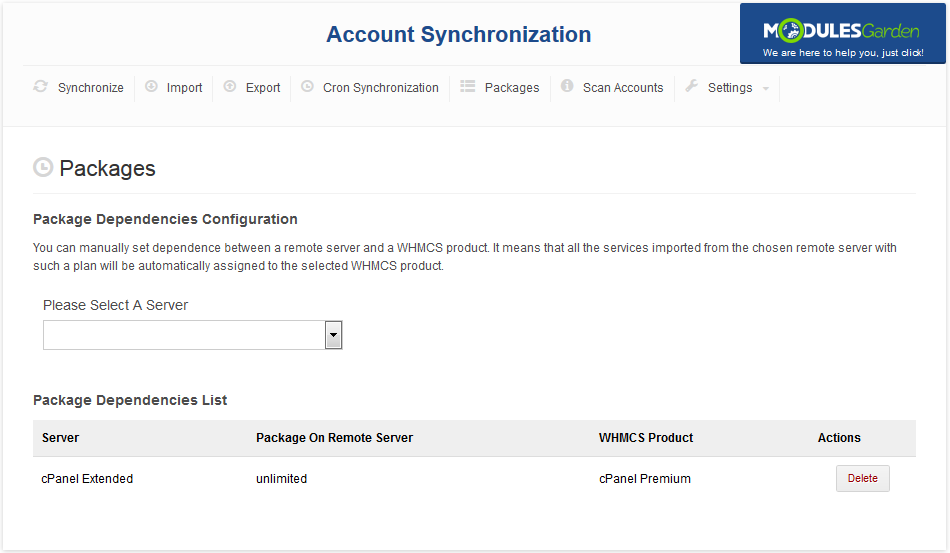Viewport: 950px width, 553px height.
Task: Click the Packages list icon
Action: click(x=468, y=87)
